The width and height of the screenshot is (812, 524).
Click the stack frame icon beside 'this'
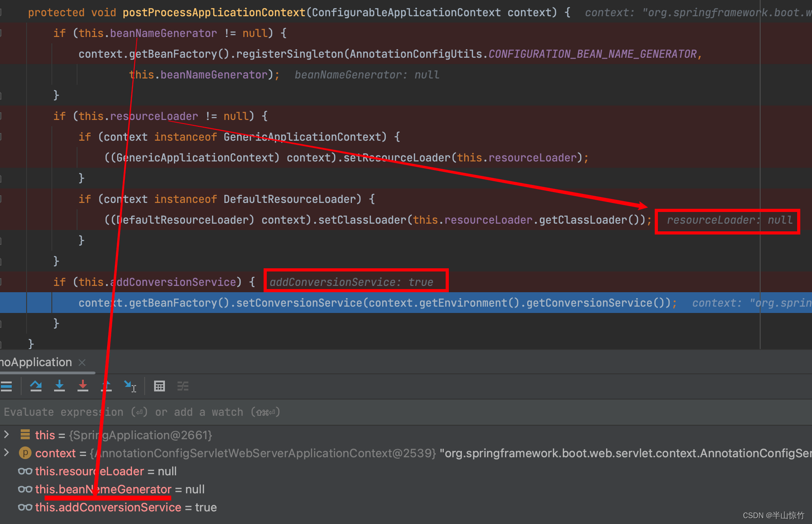[x=25, y=435]
